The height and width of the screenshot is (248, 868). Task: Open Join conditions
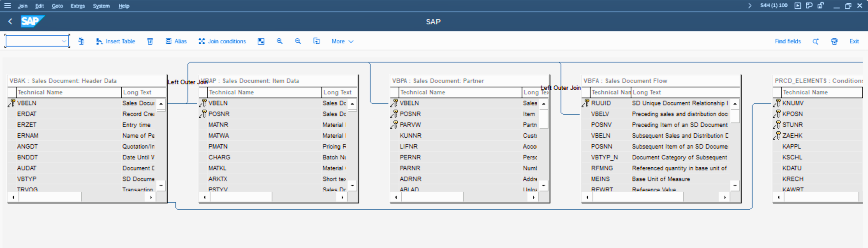click(x=222, y=41)
